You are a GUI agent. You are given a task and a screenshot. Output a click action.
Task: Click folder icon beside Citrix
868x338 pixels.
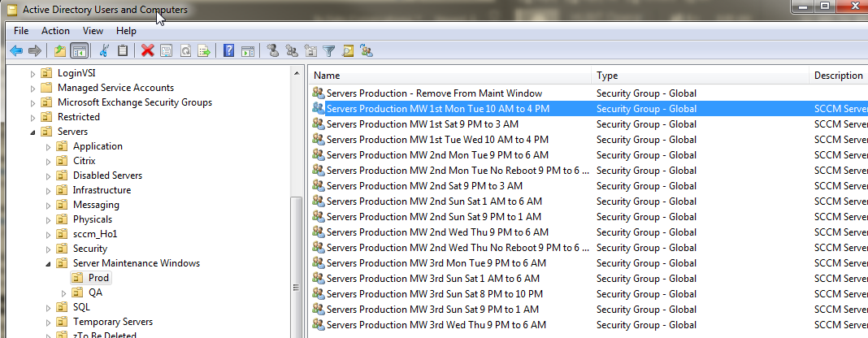pos(63,161)
